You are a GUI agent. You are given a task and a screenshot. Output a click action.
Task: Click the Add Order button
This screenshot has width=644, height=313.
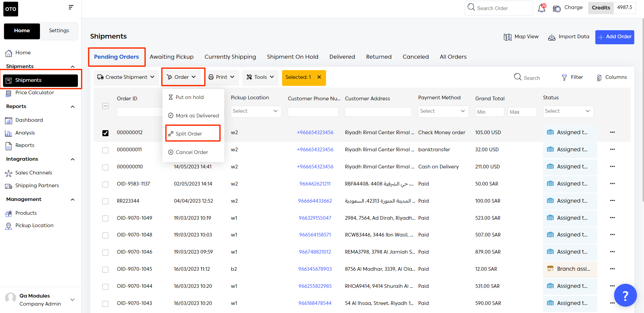614,37
